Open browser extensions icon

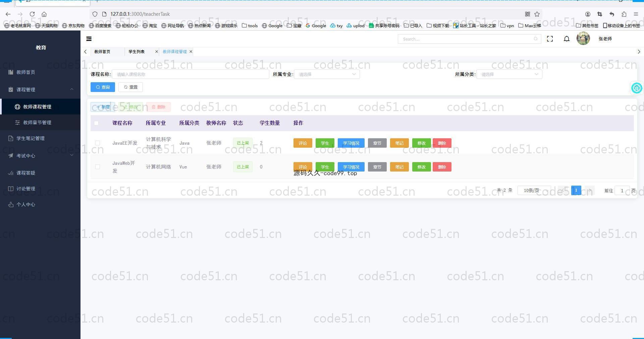tap(624, 14)
